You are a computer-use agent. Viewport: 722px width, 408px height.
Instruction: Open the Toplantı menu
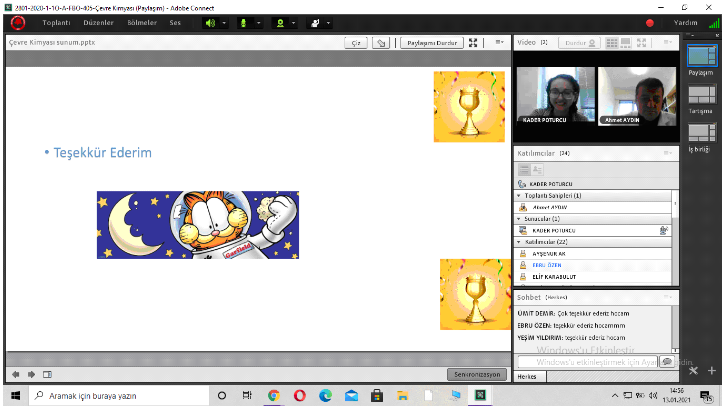coord(56,22)
